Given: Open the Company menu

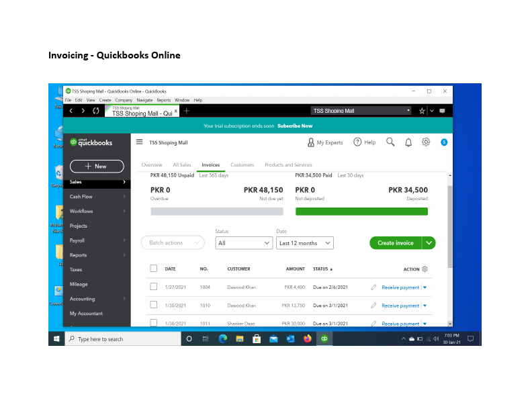Looking at the screenshot, I should pos(124,100).
